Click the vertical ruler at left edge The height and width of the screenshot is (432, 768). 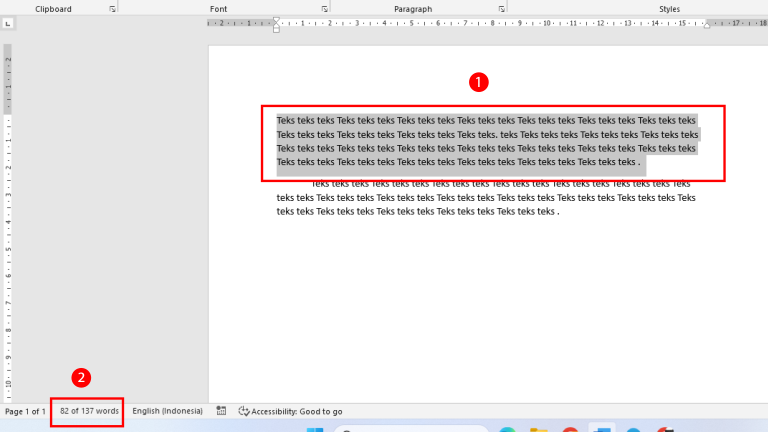click(x=8, y=223)
